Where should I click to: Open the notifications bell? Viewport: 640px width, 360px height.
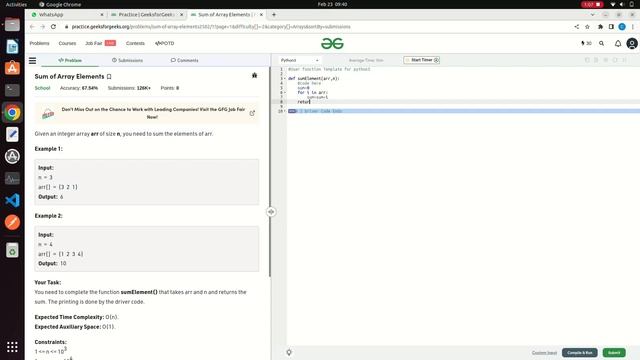[x=618, y=43]
